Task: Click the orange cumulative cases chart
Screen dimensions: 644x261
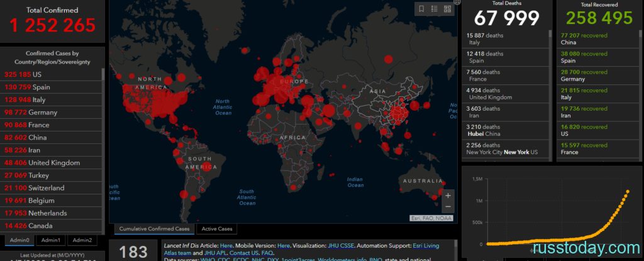Action: click(552, 212)
